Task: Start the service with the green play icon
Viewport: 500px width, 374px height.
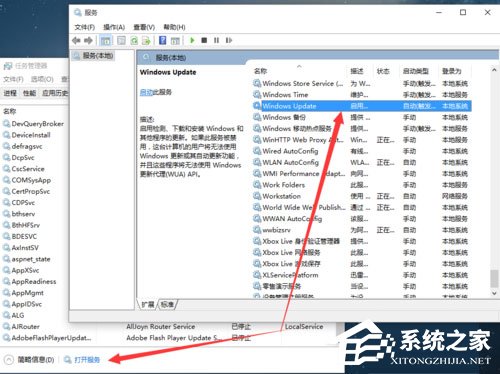Action: coord(192,40)
